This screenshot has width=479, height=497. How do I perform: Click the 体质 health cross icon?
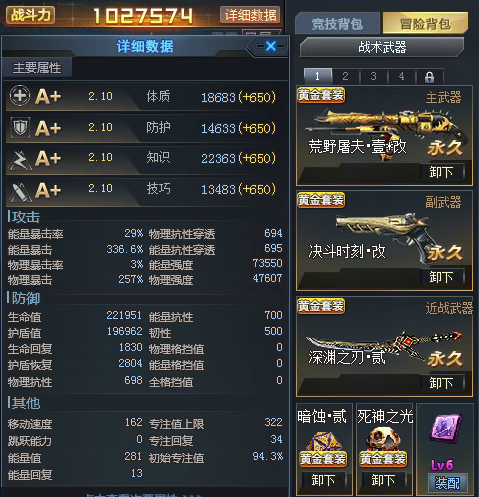(20, 95)
